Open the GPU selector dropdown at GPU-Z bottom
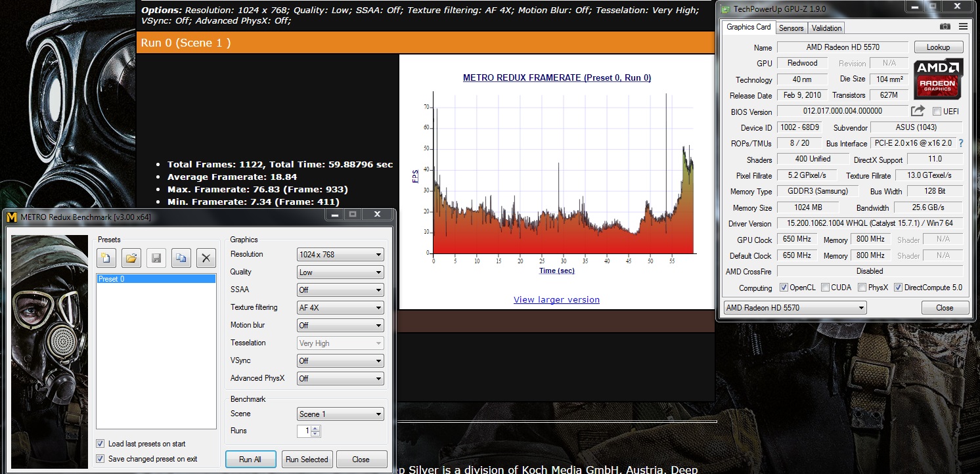980x474 pixels. point(795,308)
